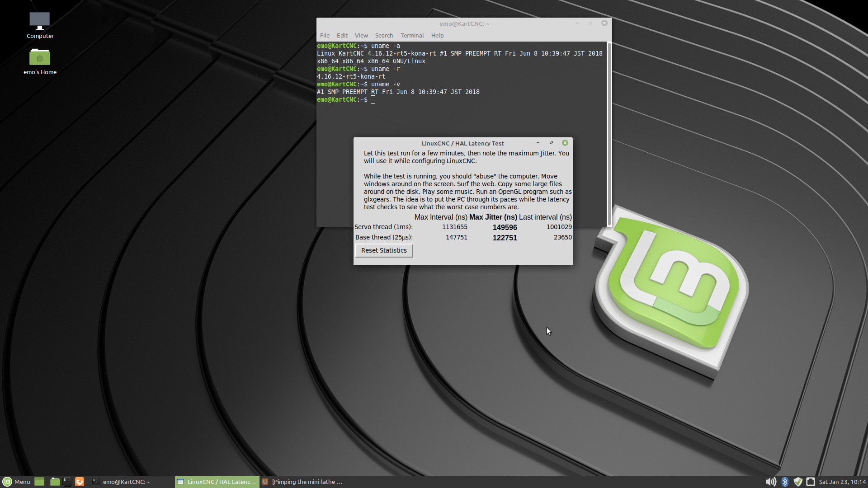Click the Base thread (25µs) row label
The image size is (868, 488).
(384, 237)
